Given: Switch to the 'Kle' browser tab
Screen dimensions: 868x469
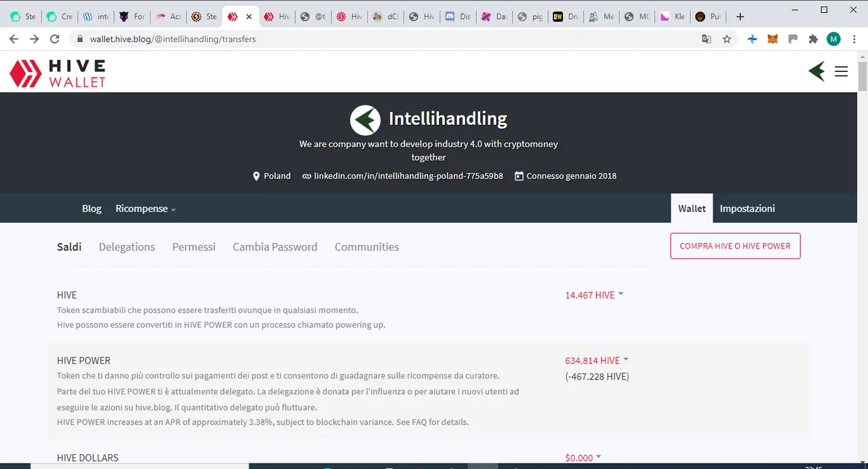Looking at the screenshot, I should [674, 16].
